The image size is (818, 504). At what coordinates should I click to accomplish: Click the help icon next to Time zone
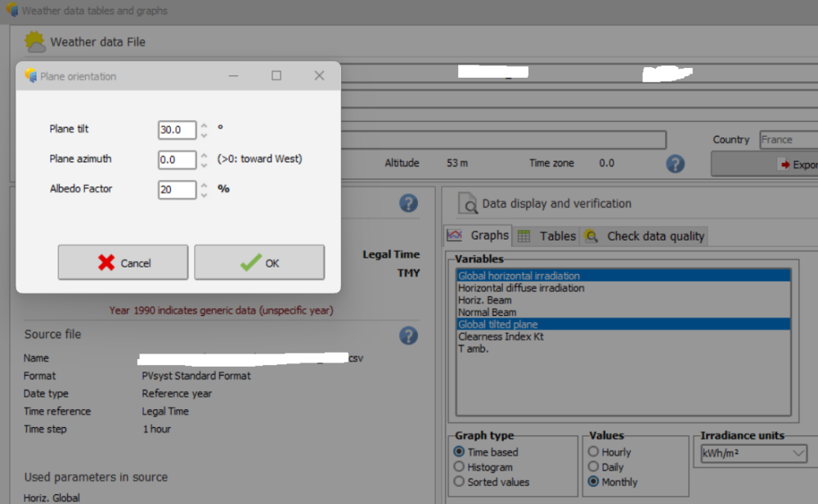coord(675,164)
